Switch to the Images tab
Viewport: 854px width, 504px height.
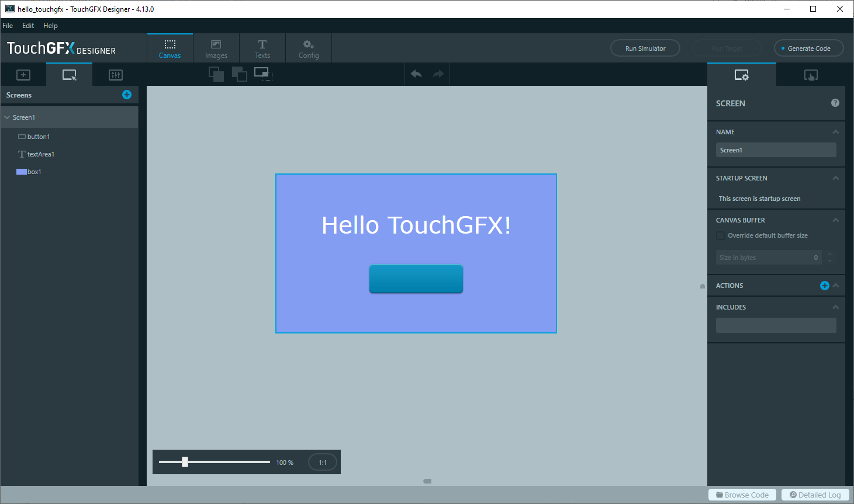click(216, 49)
